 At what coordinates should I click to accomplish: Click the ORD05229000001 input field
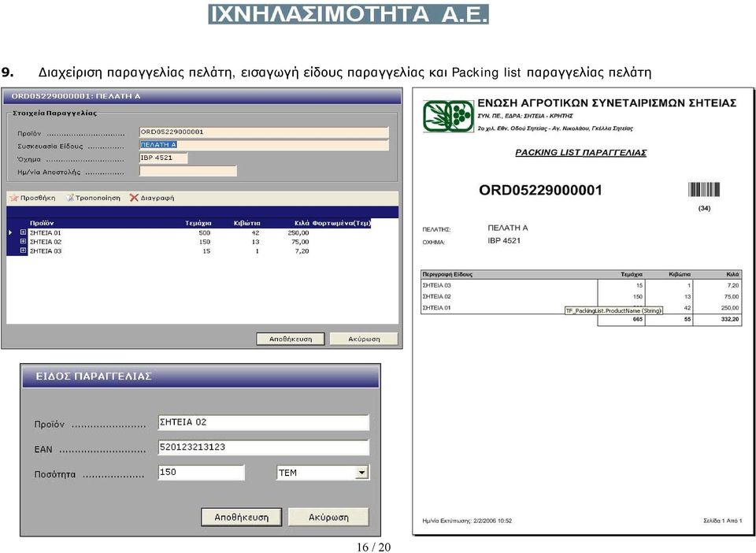point(264,132)
